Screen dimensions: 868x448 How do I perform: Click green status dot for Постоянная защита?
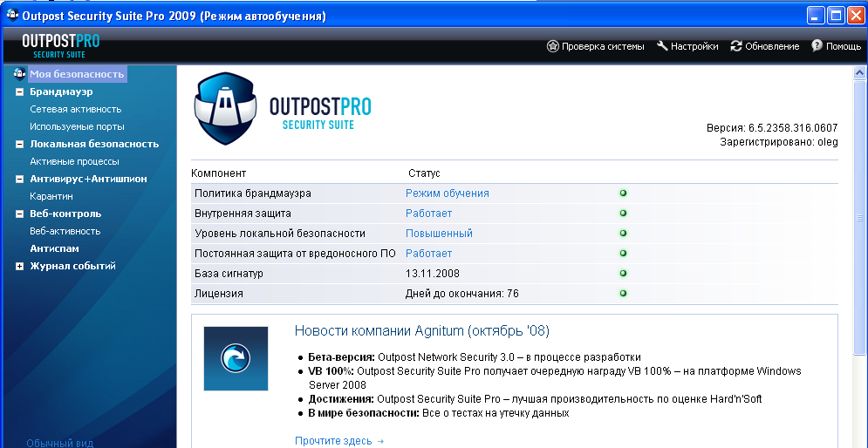point(624,254)
